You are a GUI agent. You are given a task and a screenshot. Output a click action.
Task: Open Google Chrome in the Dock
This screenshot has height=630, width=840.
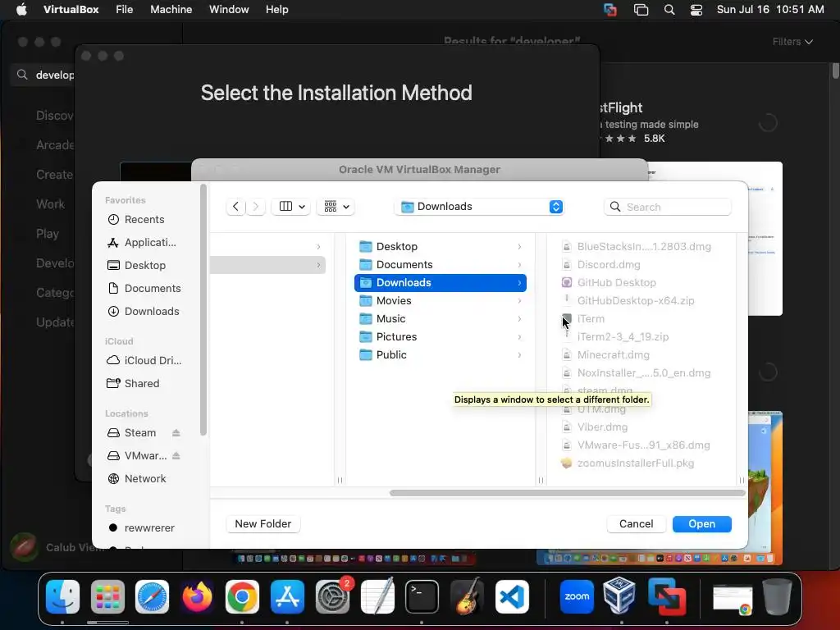tap(242, 596)
